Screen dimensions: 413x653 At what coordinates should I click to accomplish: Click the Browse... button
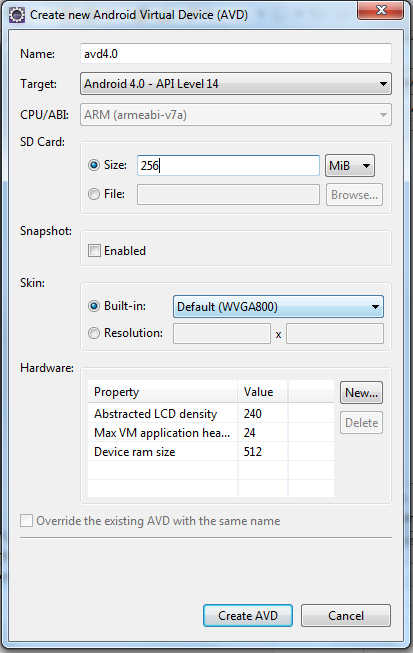pyautogui.click(x=354, y=194)
